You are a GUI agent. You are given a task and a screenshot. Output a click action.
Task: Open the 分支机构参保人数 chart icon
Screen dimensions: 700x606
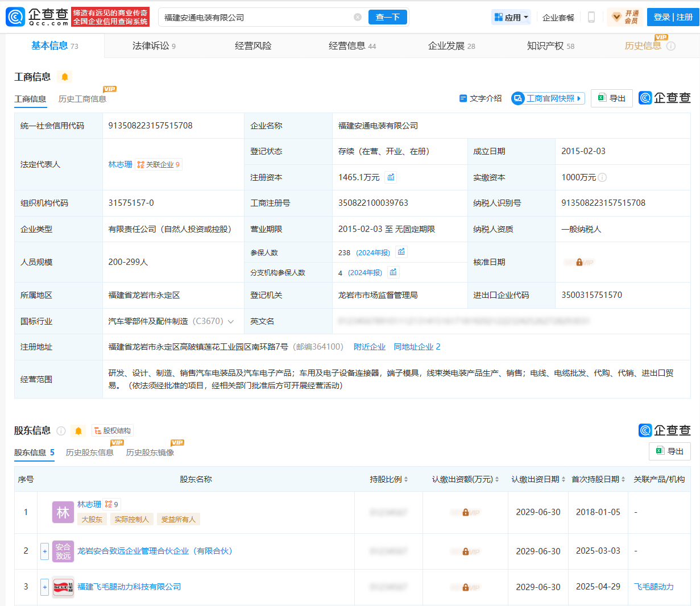point(393,272)
